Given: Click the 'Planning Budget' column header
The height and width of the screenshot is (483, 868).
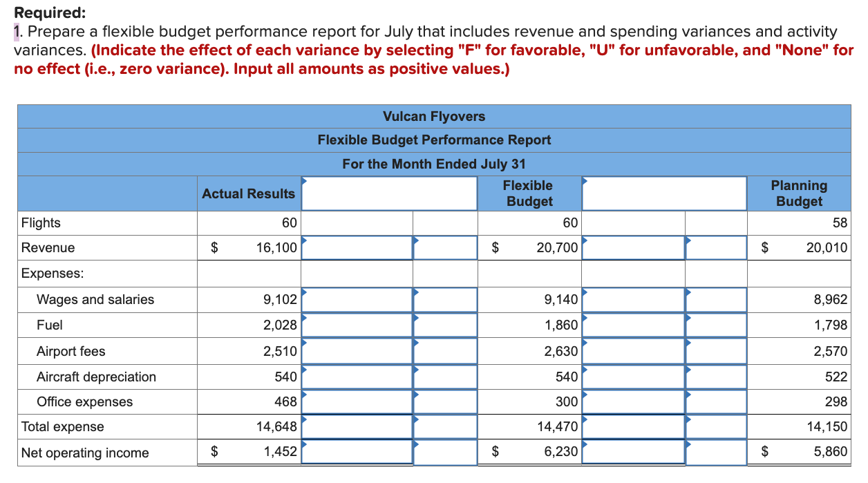Looking at the screenshot, I should pos(799,193).
